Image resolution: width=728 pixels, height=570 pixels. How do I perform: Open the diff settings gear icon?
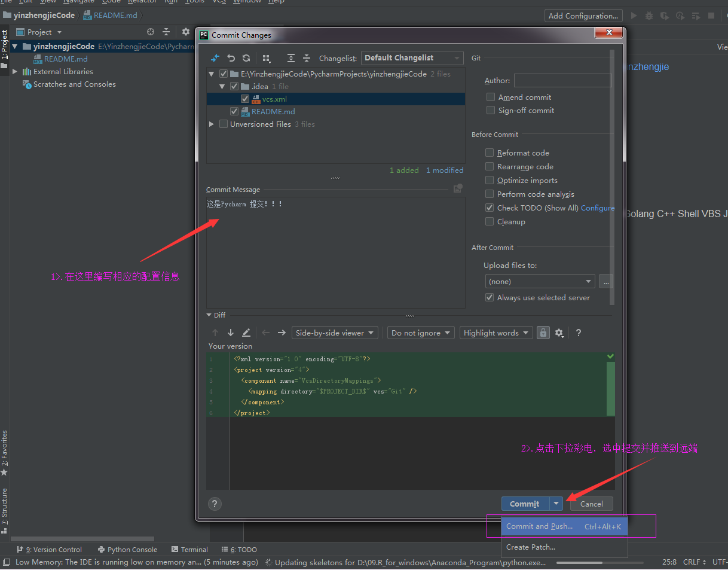559,333
